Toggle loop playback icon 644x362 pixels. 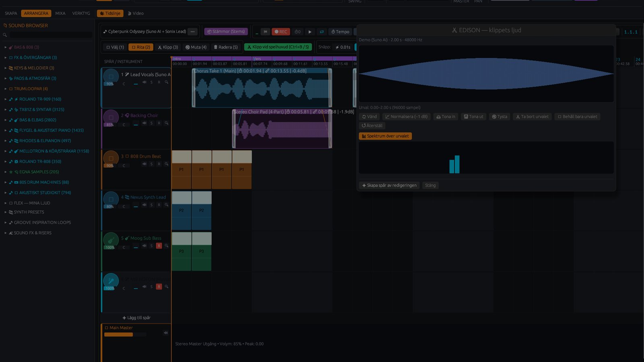coord(322,32)
